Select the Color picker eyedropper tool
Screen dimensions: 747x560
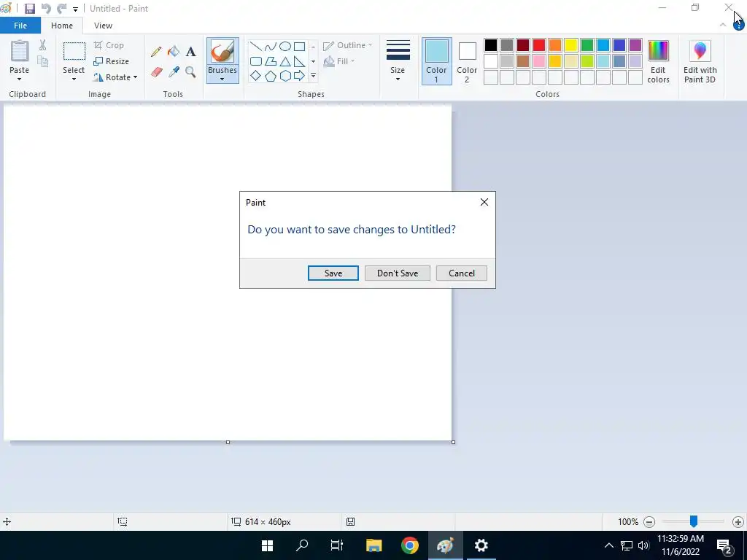(174, 72)
